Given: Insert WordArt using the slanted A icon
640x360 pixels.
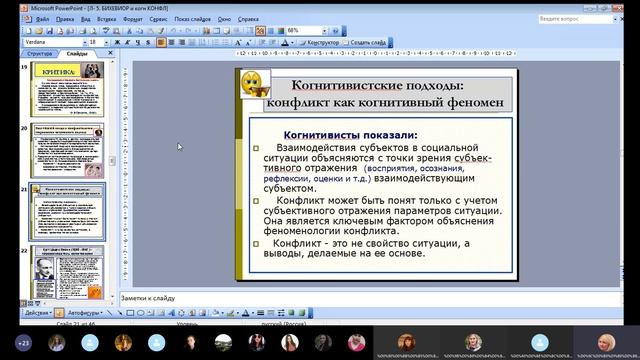Looking at the screenshot, I should pyautogui.click(x=171, y=313).
